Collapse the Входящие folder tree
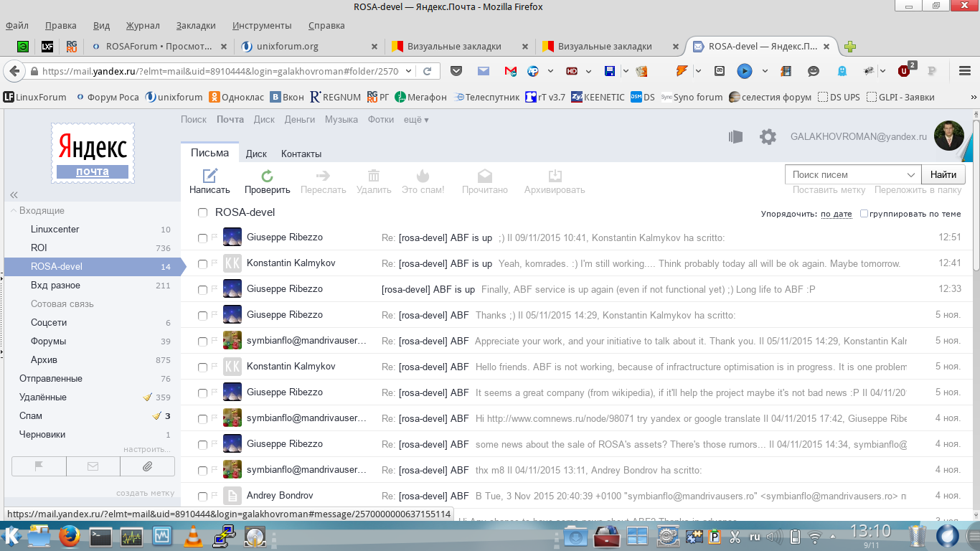Screen dimensions: 980x551 coord(14,211)
